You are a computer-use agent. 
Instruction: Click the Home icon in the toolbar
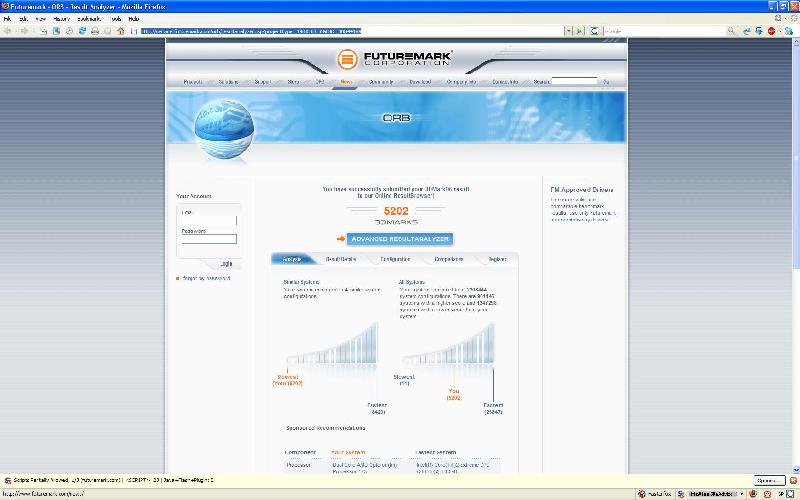pyautogui.click(x=120, y=31)
